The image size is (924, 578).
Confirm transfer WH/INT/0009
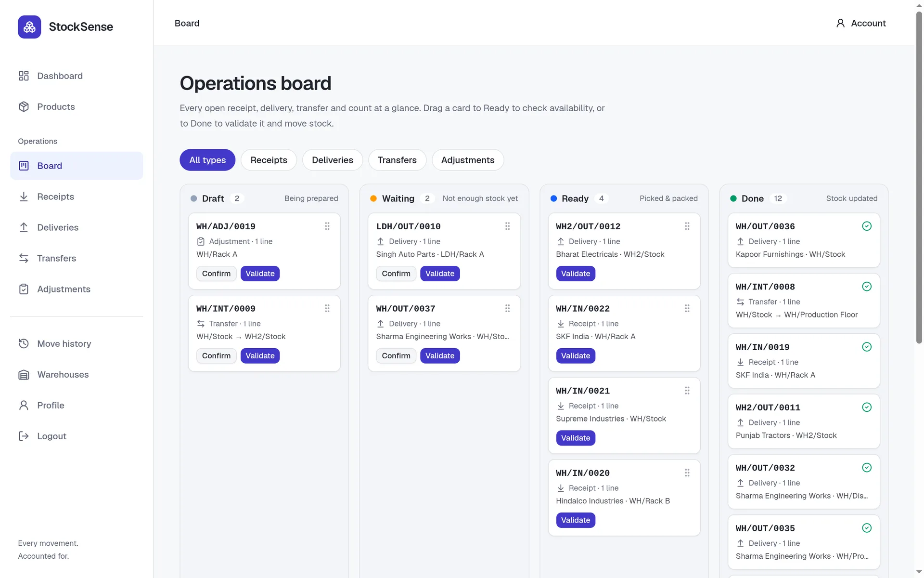coord(216,356)
